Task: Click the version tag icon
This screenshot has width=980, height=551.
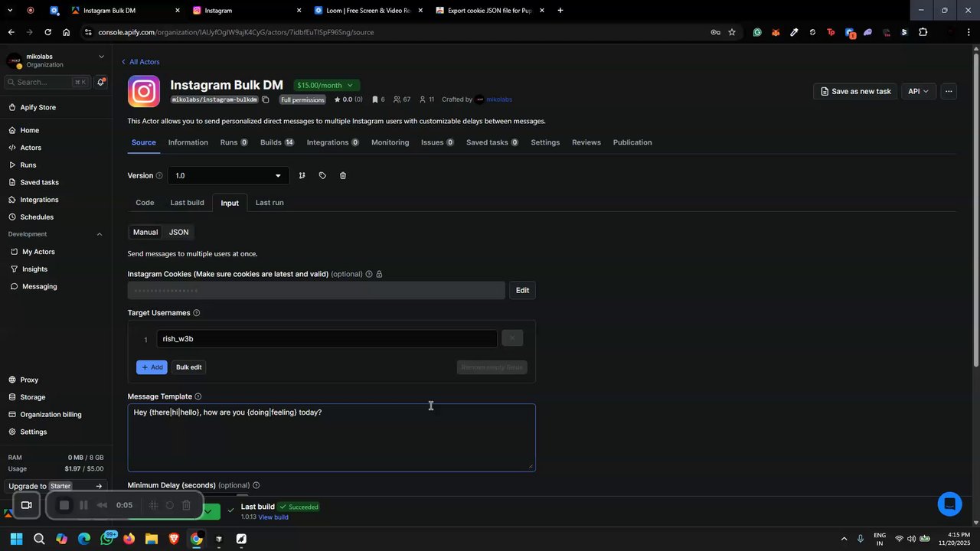Action: click(322, 176)
